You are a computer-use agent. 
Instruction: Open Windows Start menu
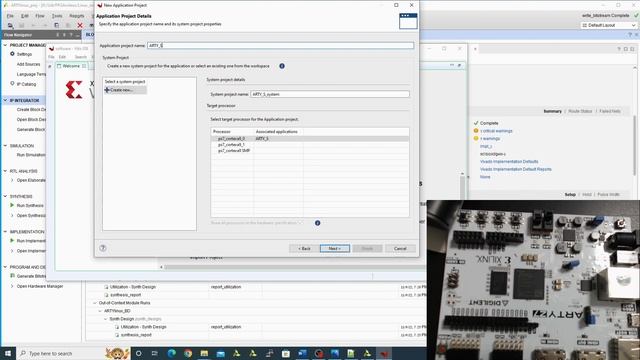(x=8, y=353)
